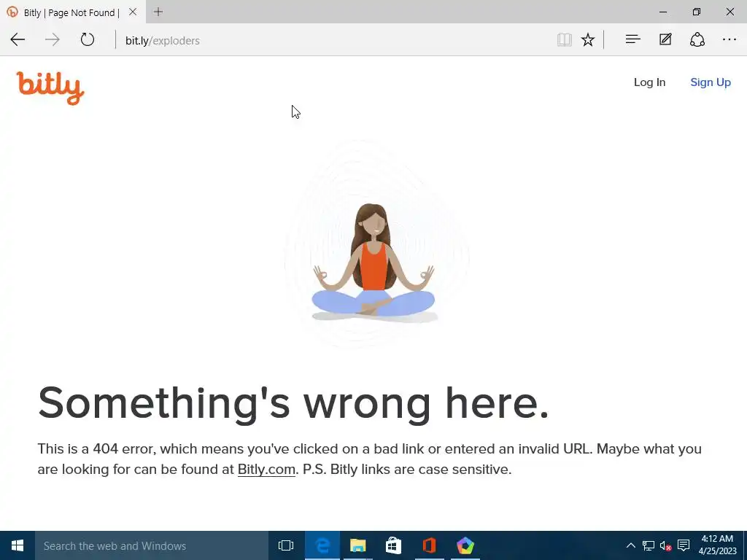Show hidden tray icons chevron
This screenshot has height=560, width=747.
pos(631,545)
